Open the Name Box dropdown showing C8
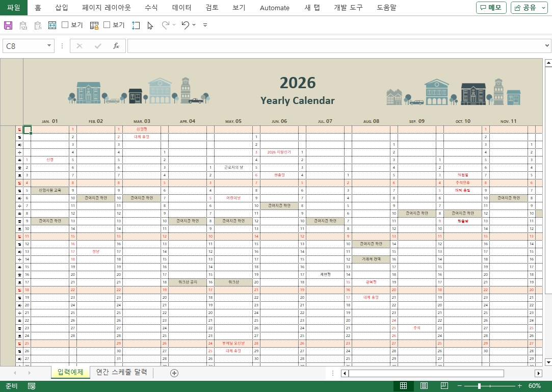552x392 pixels. click(49, 46)
